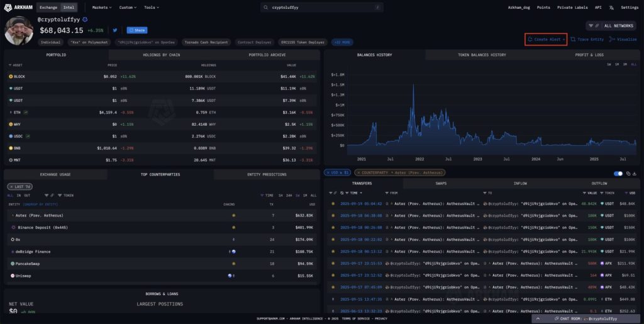Click the Visualize button

[x=623, y=40]
